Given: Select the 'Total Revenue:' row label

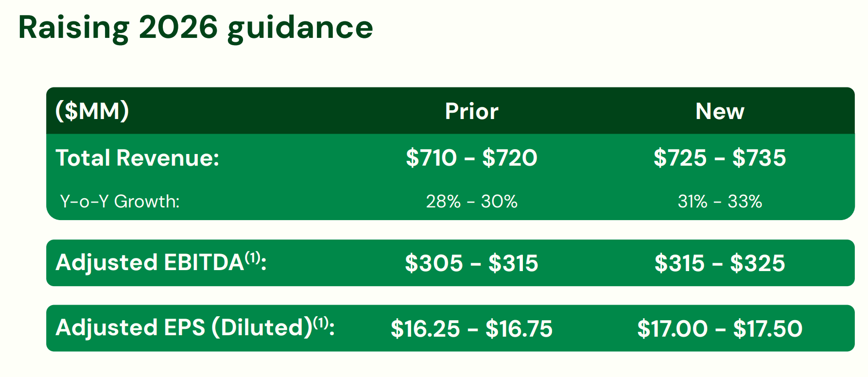Looking at the screenshot, I should click(x=138, y=158).
